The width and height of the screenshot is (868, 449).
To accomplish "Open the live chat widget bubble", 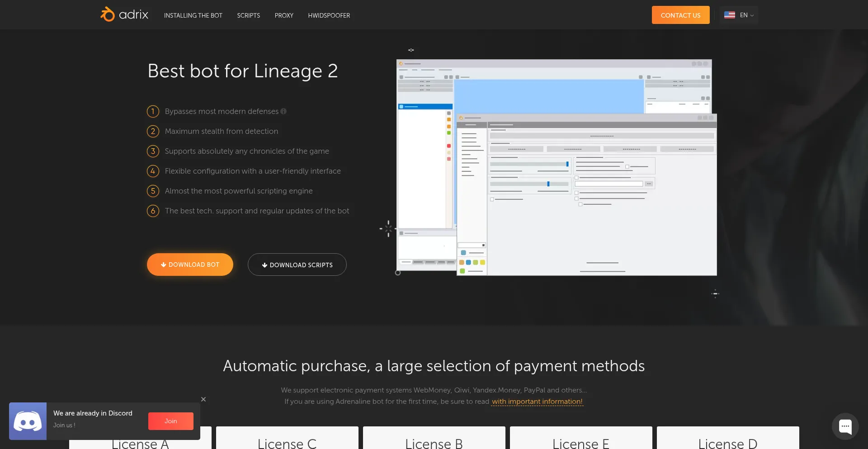I will [845, 426].
